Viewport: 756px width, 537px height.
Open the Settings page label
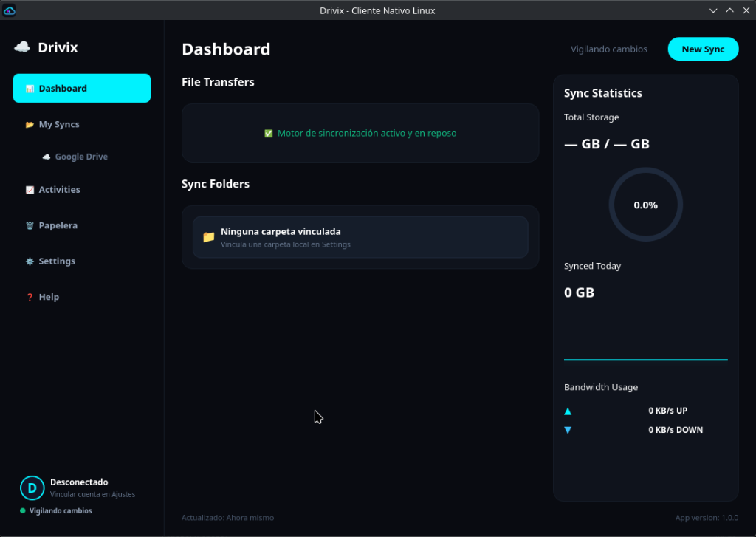click(x=57, y=261)
